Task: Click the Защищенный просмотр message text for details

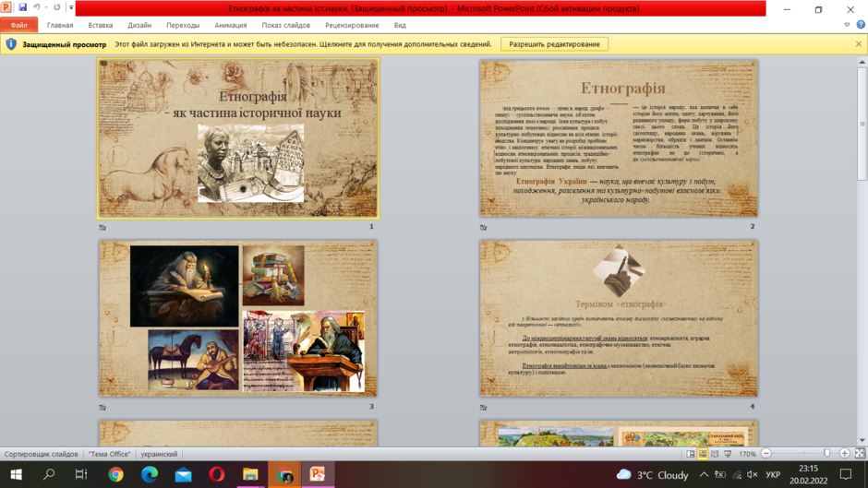Action: tap(303, 44)
